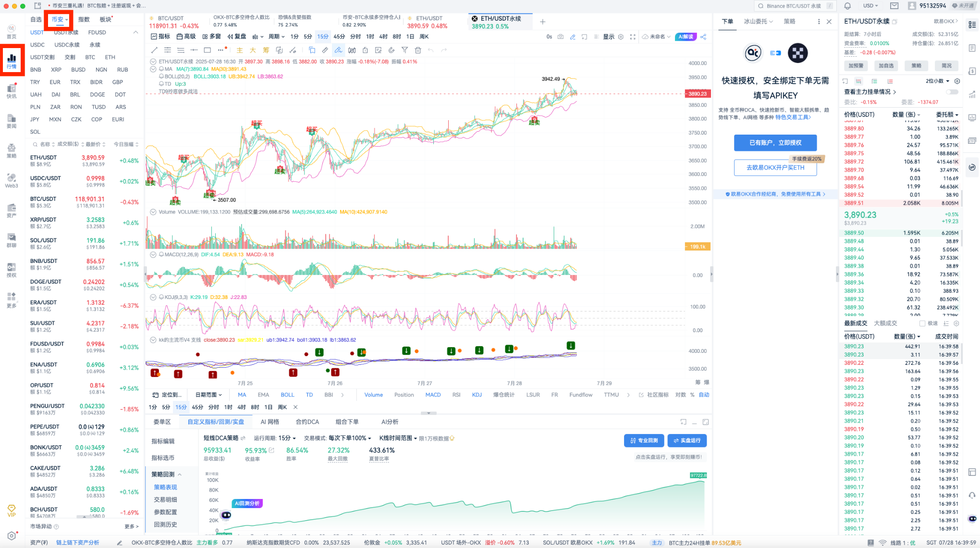Open the 行情 market sidebar icon
The width and height of the screenshot is (980, 548).
tap(12, 61)
